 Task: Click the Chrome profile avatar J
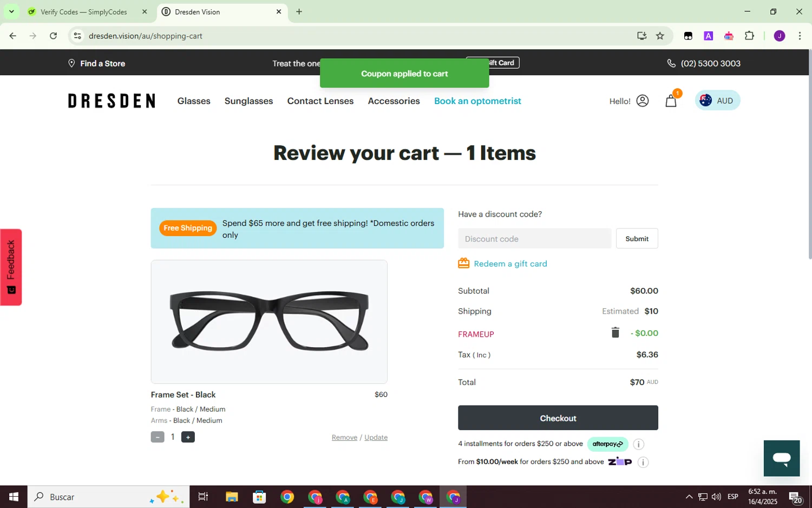click(x=779, y=36)
